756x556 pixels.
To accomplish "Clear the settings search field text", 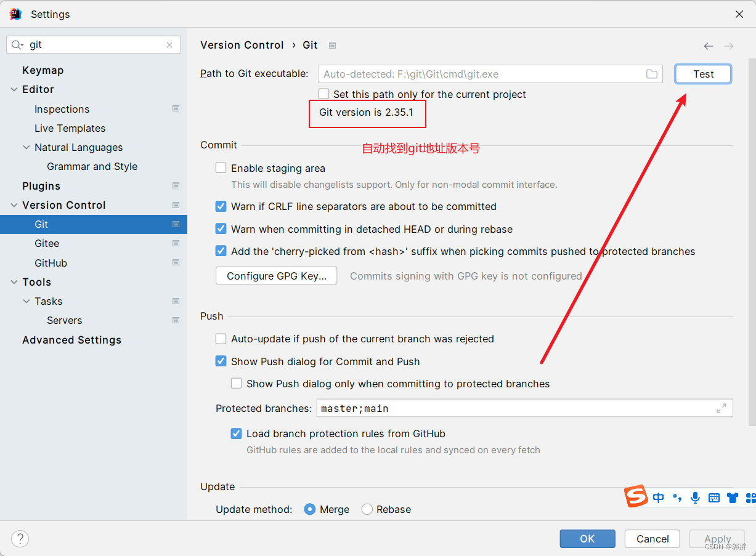I will point(169,45).
